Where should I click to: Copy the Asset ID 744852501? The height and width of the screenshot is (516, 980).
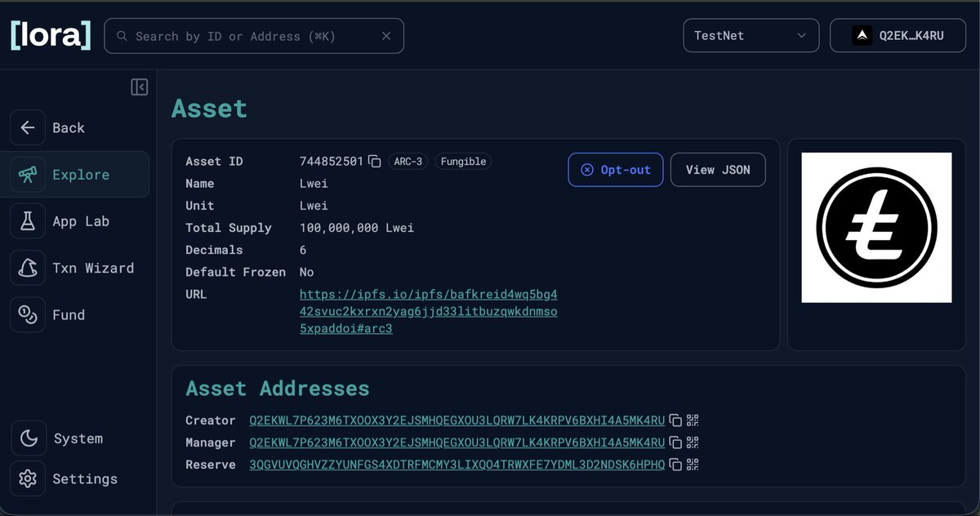click(375, 162)
